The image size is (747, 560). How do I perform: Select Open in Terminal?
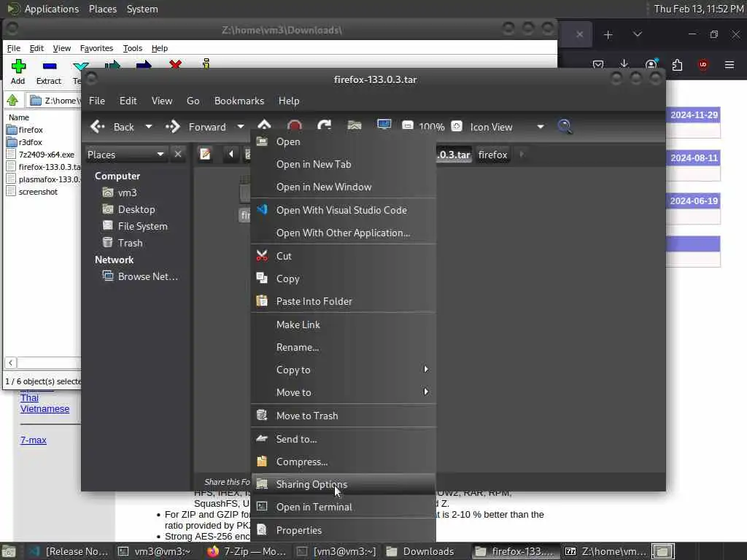coord(343,507)
